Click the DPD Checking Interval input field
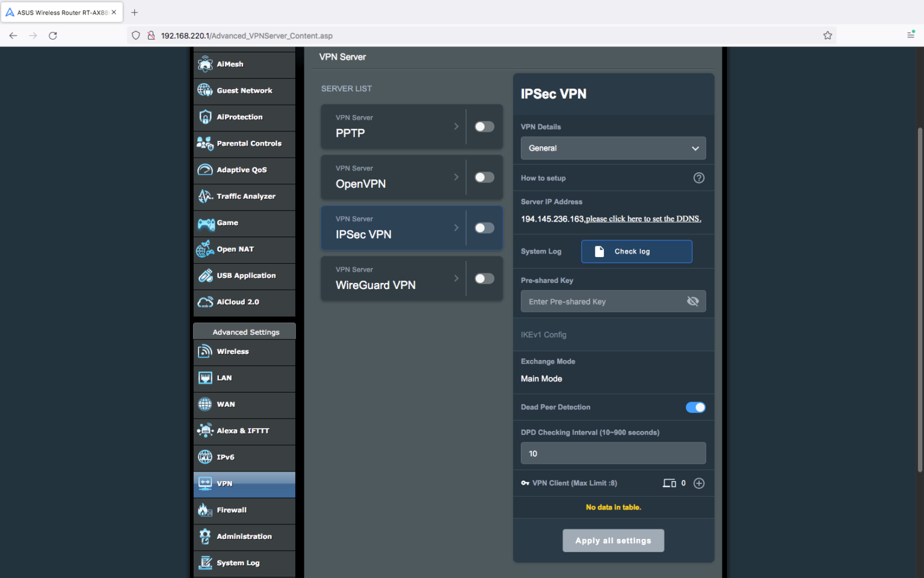Screen dimensions: 924x578 613,453
